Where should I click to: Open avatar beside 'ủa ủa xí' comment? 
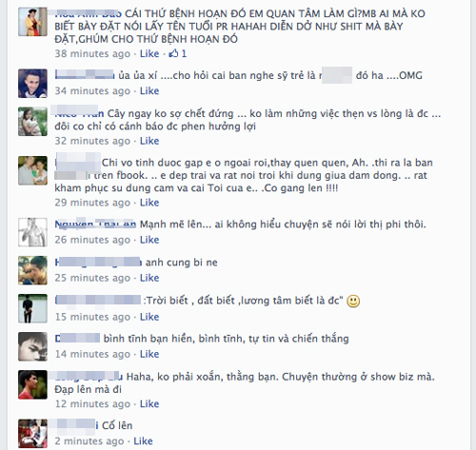32,84
